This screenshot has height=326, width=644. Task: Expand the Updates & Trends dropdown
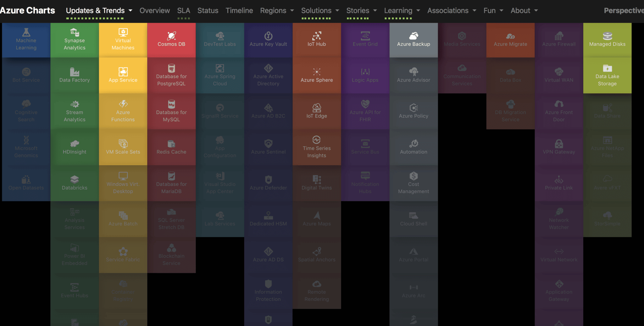tap(99, 11)
